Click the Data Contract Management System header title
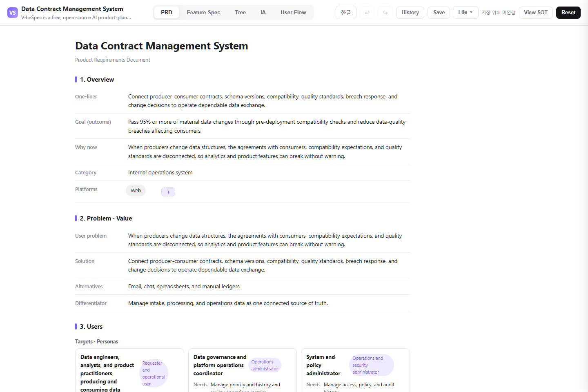 (x=72, y=9)
